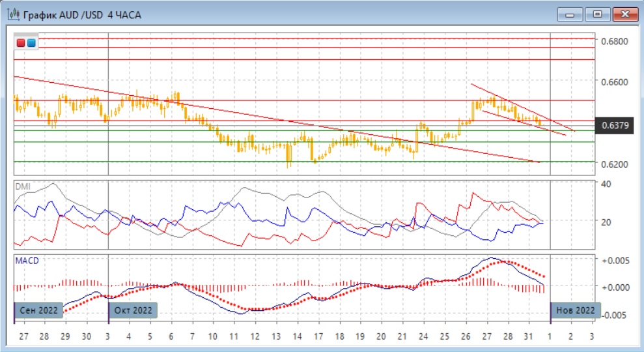Image resolution: width=644 pixels, height=352 pixels.
Task: Click the 0.6800 price axis level
Action: pos(614,41)
